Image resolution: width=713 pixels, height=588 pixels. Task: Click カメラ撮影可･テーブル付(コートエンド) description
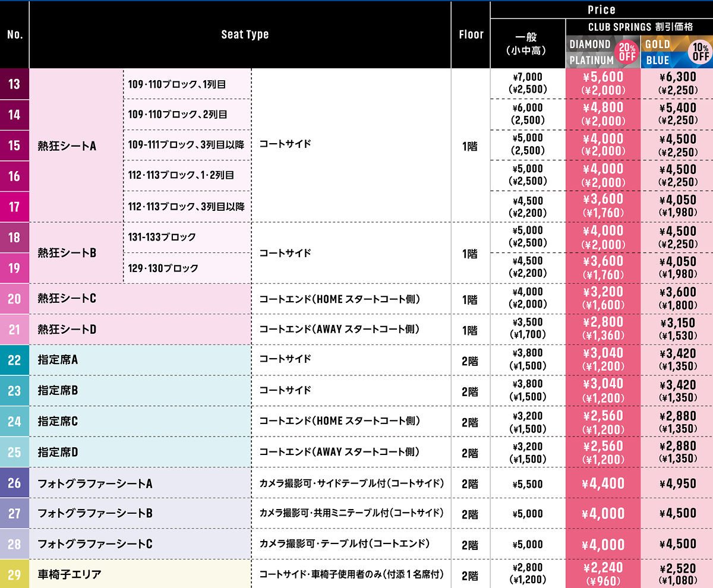tap(344, 543)
